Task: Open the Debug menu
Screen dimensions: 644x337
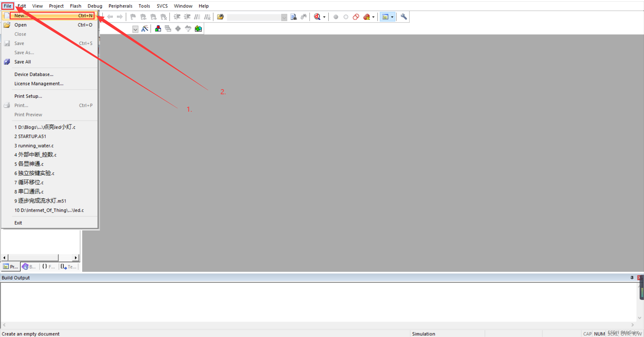Action: point(95,6)
